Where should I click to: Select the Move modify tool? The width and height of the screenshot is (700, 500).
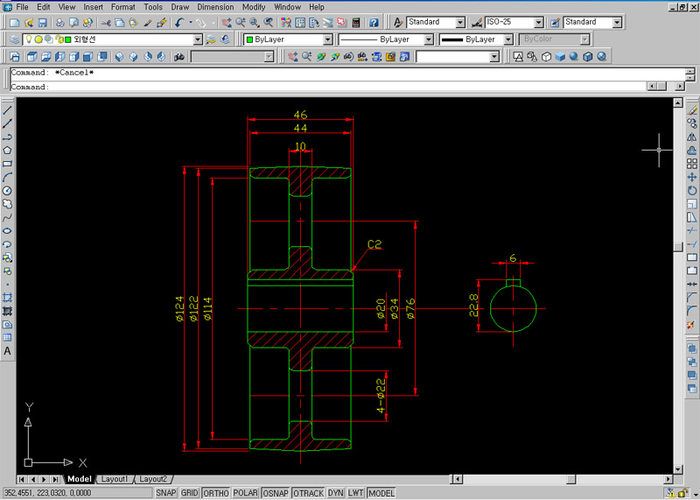pos(692,177)
